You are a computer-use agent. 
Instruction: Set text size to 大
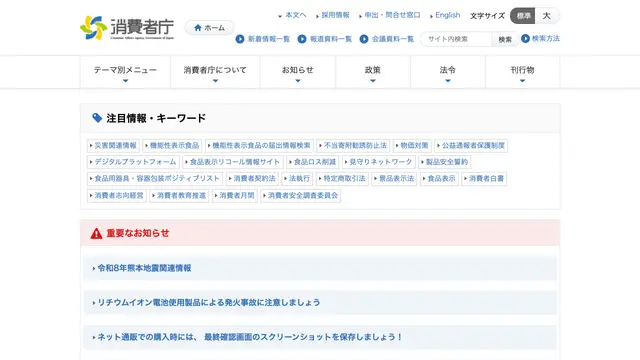[547, 16]
